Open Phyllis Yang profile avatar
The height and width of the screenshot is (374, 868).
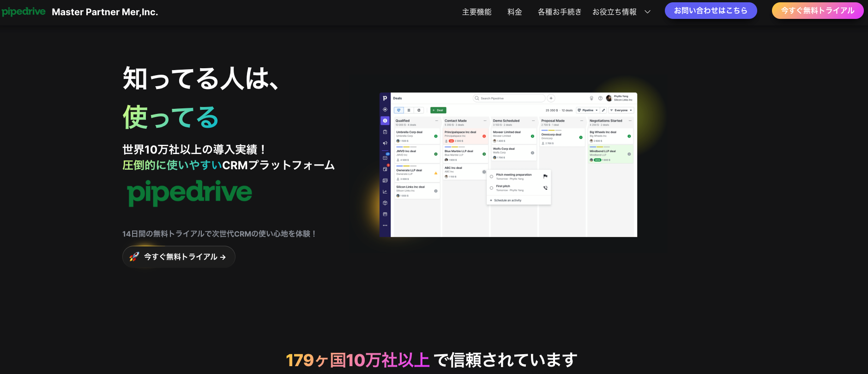pos(609,98)
